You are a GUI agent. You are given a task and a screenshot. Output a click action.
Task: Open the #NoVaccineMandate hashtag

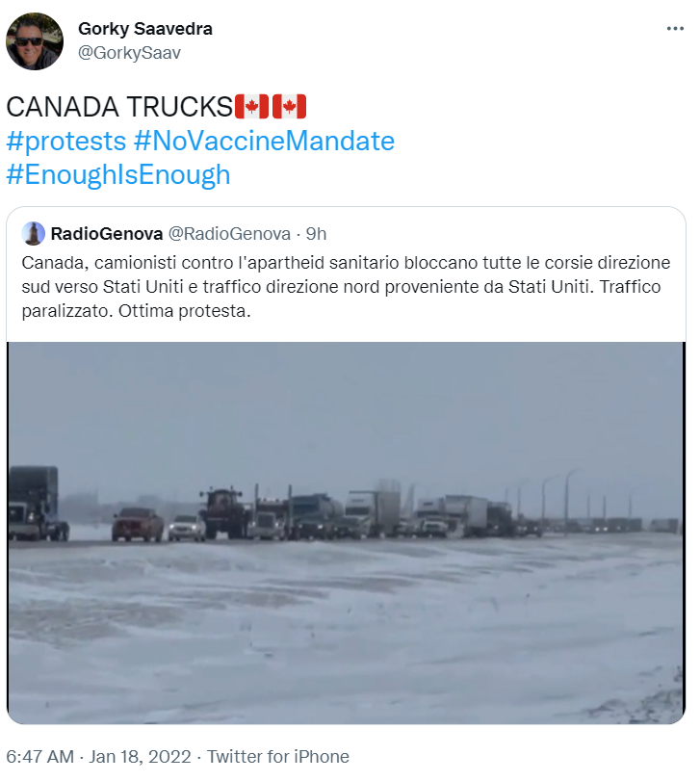pyautogui.click(x=264, y=141)
